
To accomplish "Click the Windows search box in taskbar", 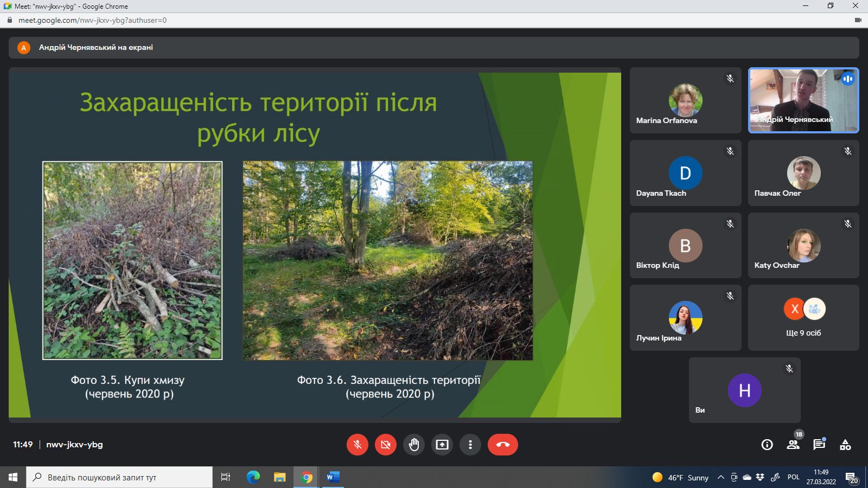I will click(119, 477).
